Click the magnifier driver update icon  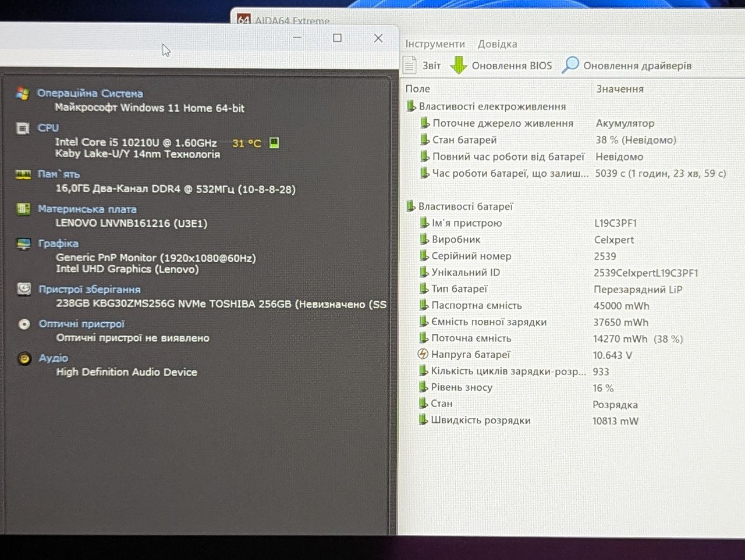click(x=570, y=65)
